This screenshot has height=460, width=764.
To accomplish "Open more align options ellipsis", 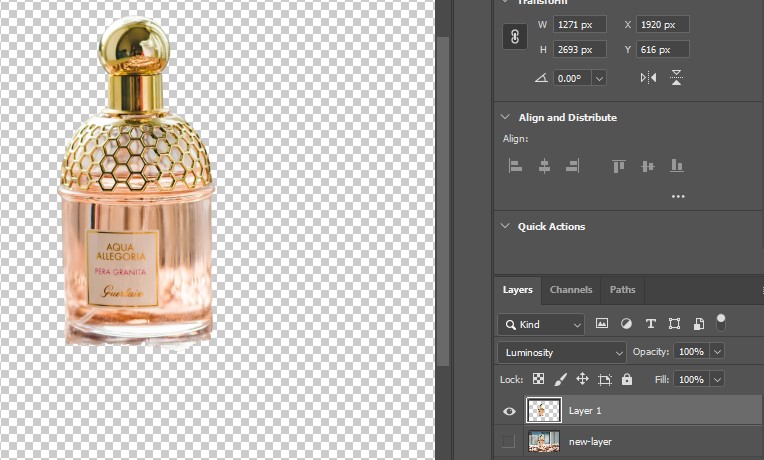I will pyautogui.click(x=678, y=196).
